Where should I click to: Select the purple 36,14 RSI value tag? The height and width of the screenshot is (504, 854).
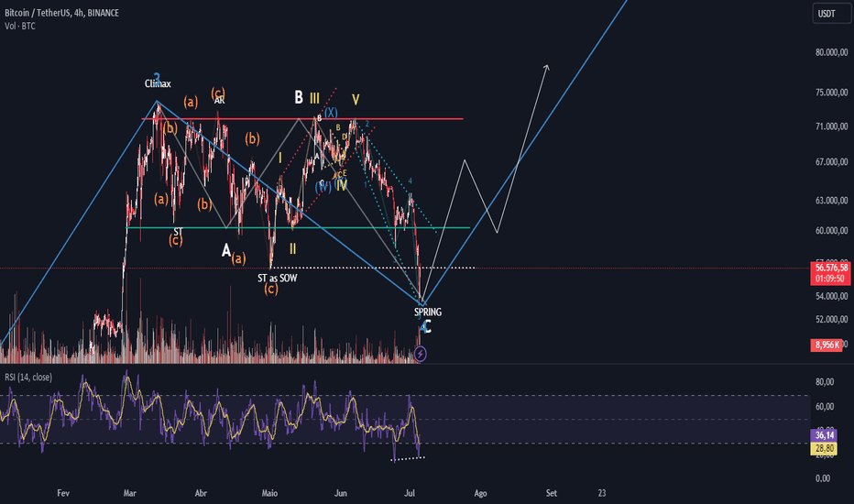click(825, 434)
